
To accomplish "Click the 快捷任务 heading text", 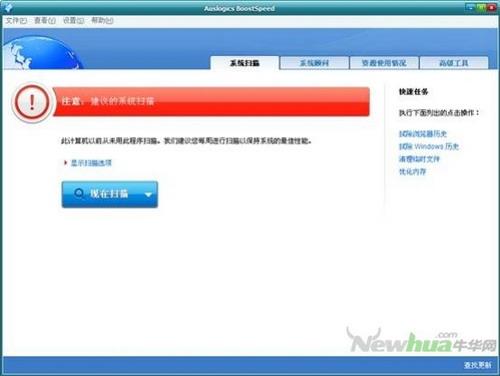I will (x=413, y=92).
